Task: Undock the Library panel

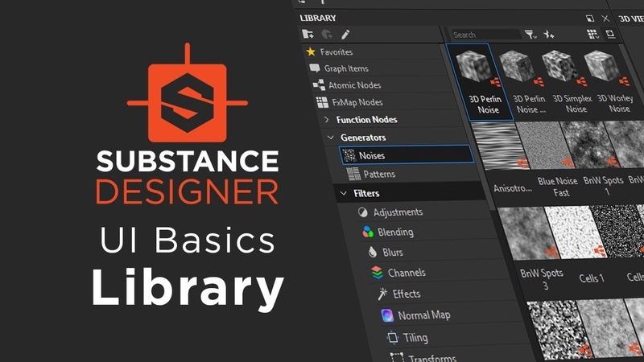Action: [x=590, y=18]
